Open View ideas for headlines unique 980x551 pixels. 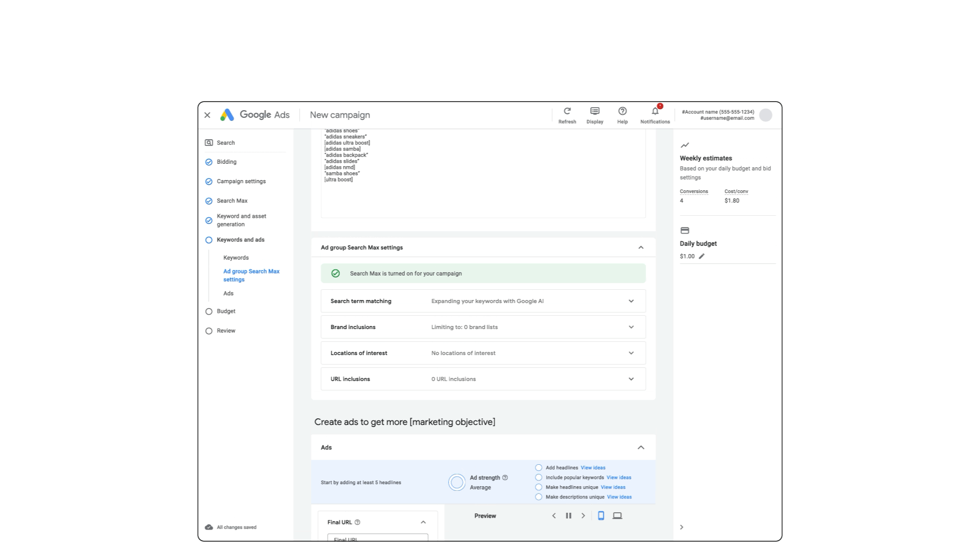coord(613,487)
